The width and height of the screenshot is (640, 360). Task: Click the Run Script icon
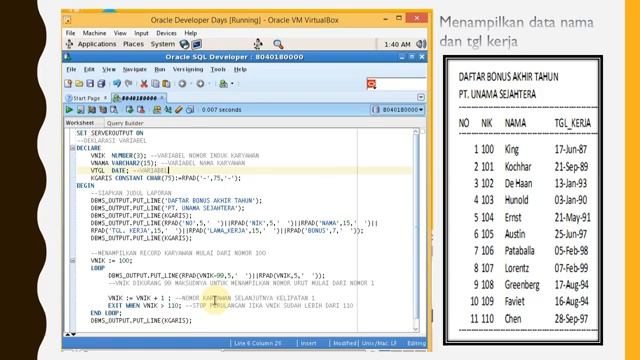coord(80,109)
